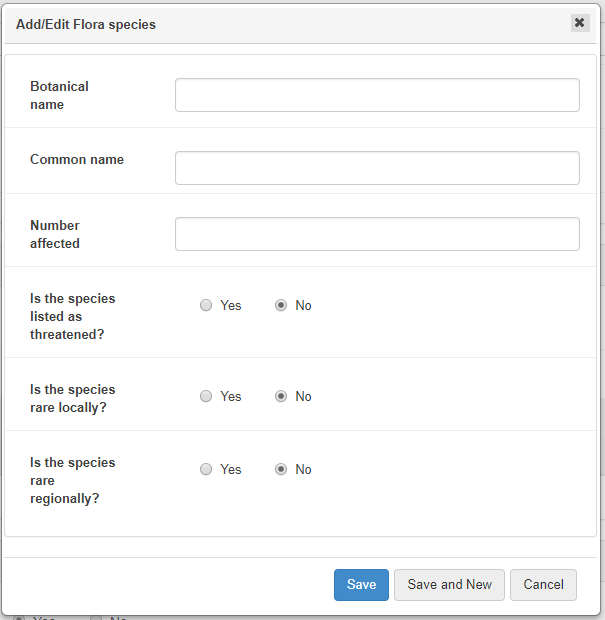Click the "Add/Edit Flora species" dialog title
The image size is (605, 620).
(86, 24)
